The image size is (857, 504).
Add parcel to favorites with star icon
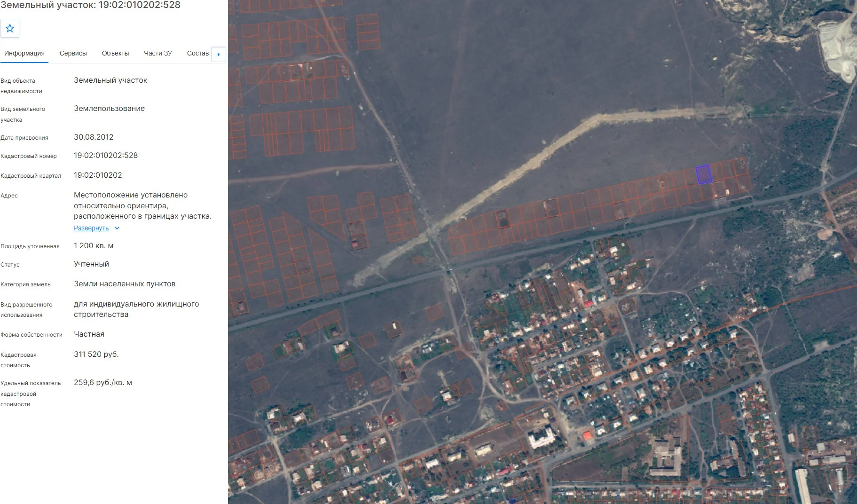10,28
